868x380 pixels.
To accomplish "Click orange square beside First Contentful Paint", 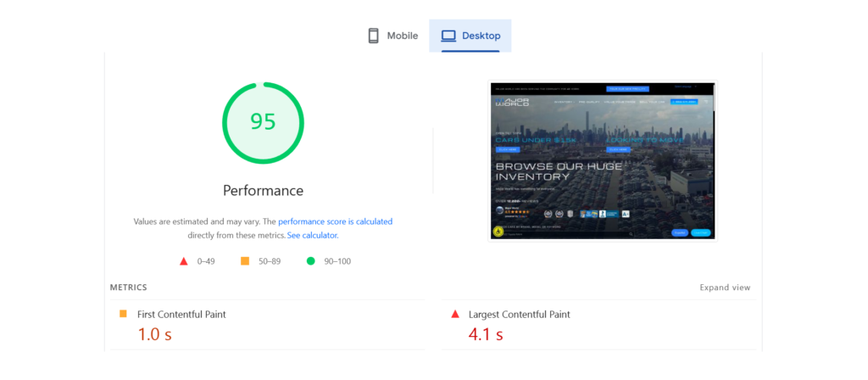I will (x=123, y=314).
